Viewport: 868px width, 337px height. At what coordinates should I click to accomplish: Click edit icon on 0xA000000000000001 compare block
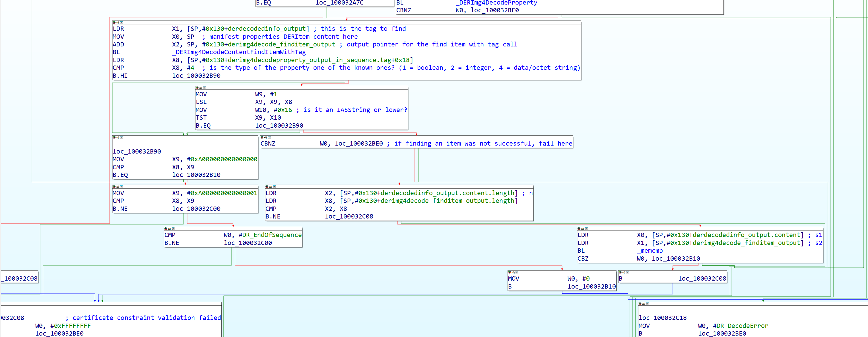pyautogui.click(x=118, y=187)
